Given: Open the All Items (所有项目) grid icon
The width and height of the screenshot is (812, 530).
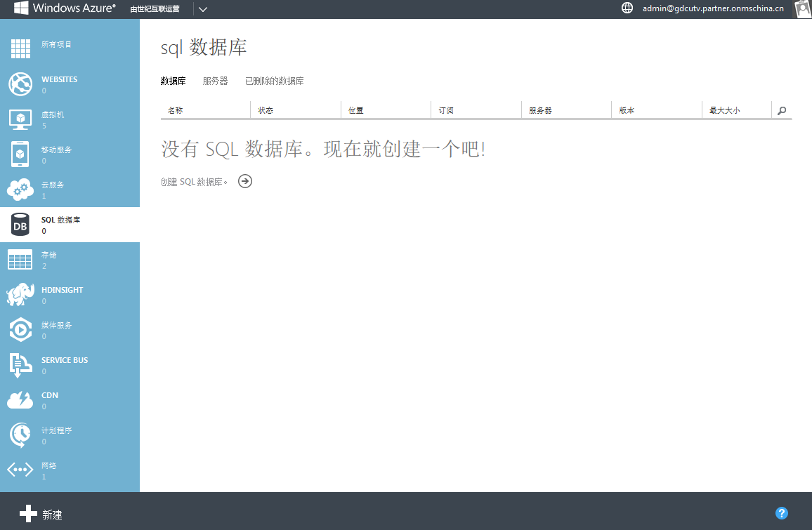Looking at the screenshot, I should (x=20, y=48).
